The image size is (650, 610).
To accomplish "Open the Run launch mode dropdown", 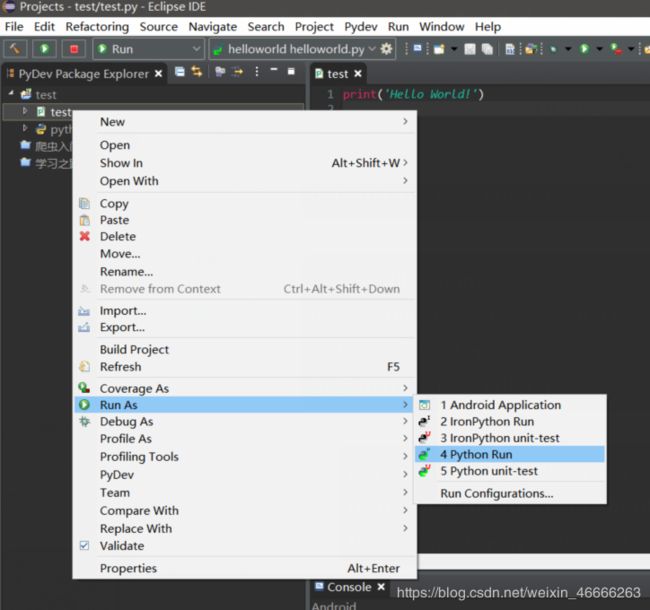I will (x=148, y=49).
